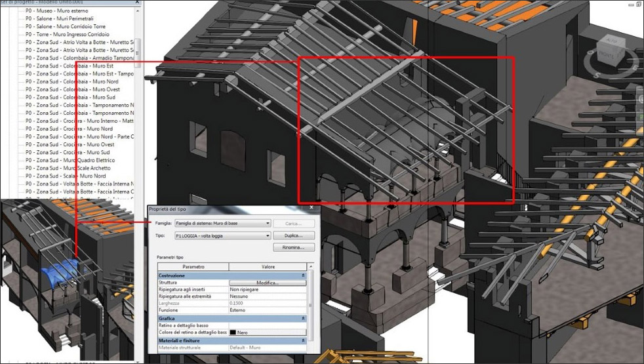
Task: Collapse the Costruzione parameter group
Action: click(x=302, y=276)
